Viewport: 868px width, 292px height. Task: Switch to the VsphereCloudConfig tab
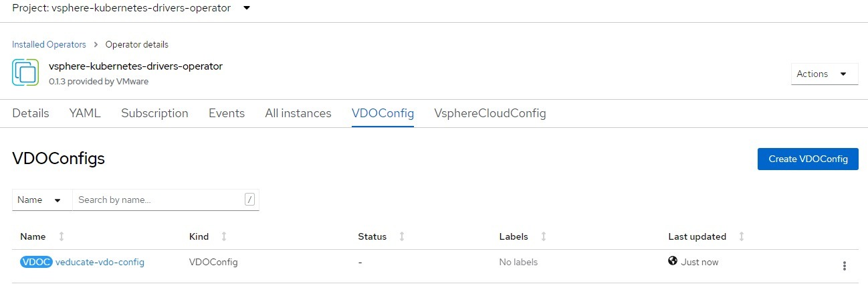pyautogui.click(x=490, y=113)
